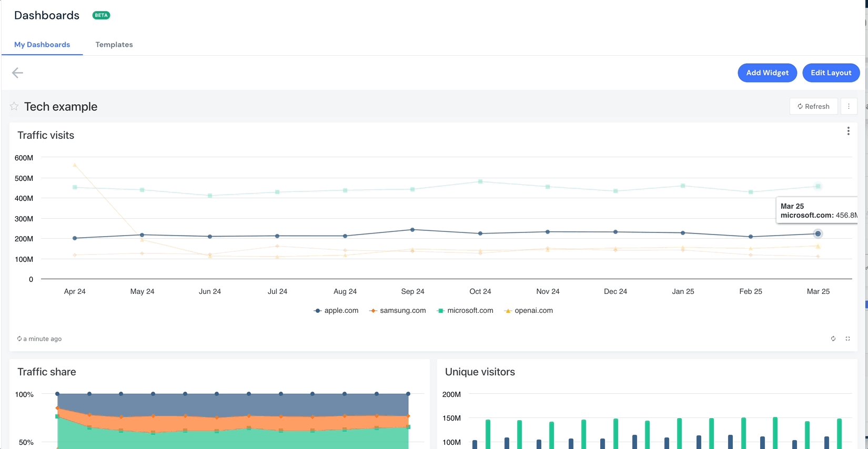Screen dimensions: 868x449
Task: Click the Mar 25 microsoft.com tooltip
Action: (x=817, y=210)
